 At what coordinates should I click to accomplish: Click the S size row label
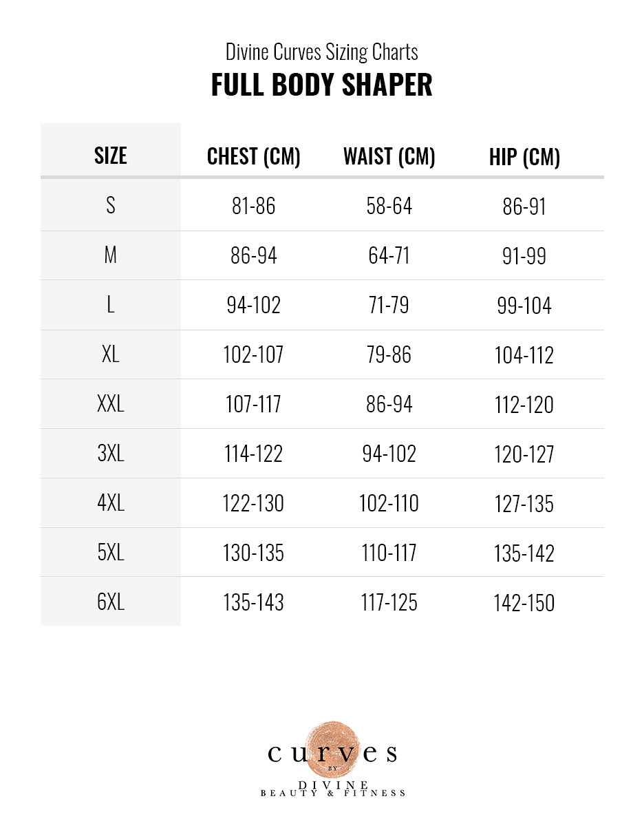click(x=111, y=206)
